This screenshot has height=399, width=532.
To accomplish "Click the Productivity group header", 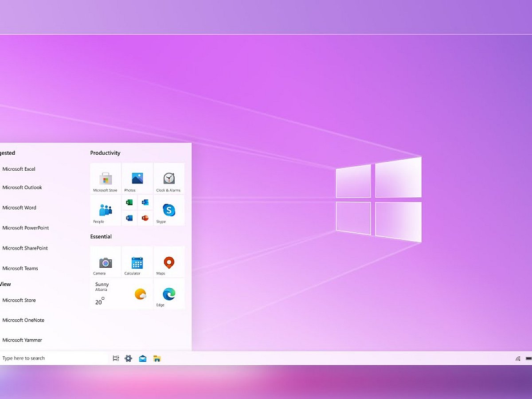I will point(105,153).
